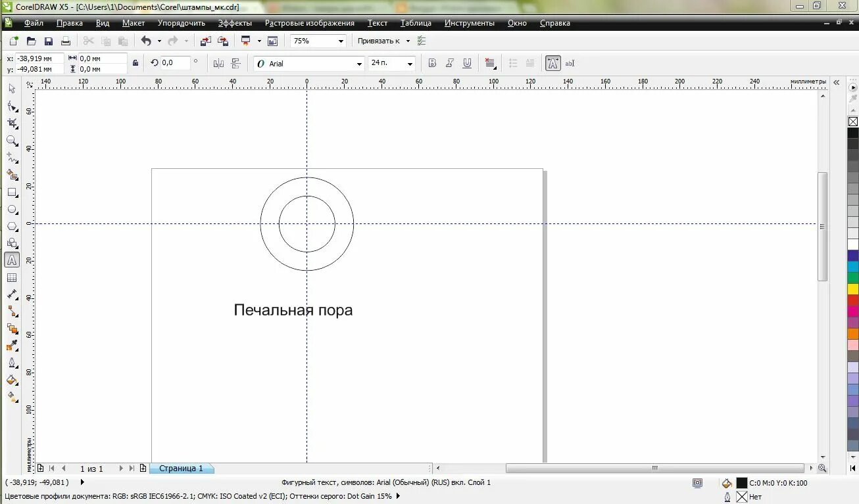
Task: Toggle character formatting docker
Action: point(552,63)
